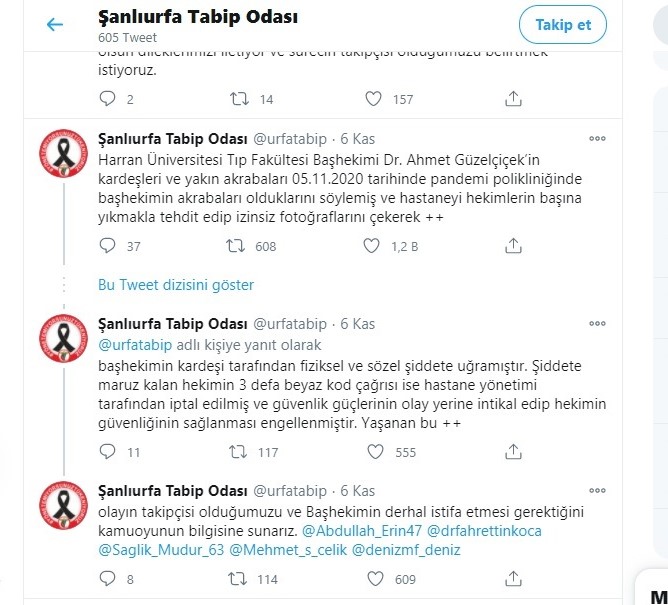Go back using the arrow icon
This screenshot has height=605, width=668.
pyautogui.click(x=55, y=25)
